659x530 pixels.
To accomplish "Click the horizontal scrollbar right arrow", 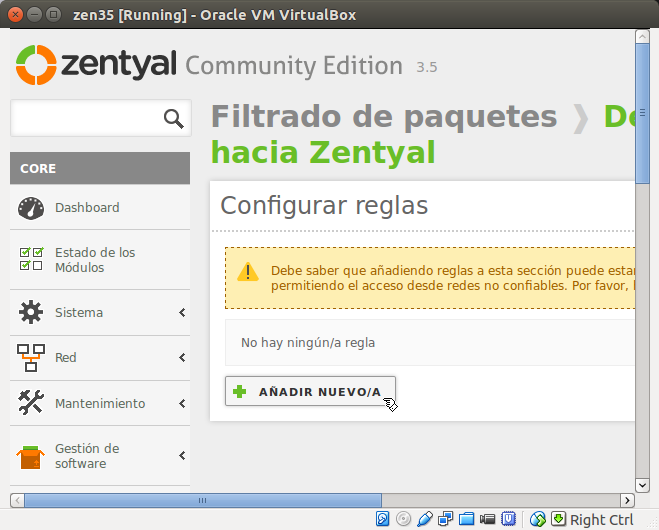I will pyautogui.click(x=627, y=500).
